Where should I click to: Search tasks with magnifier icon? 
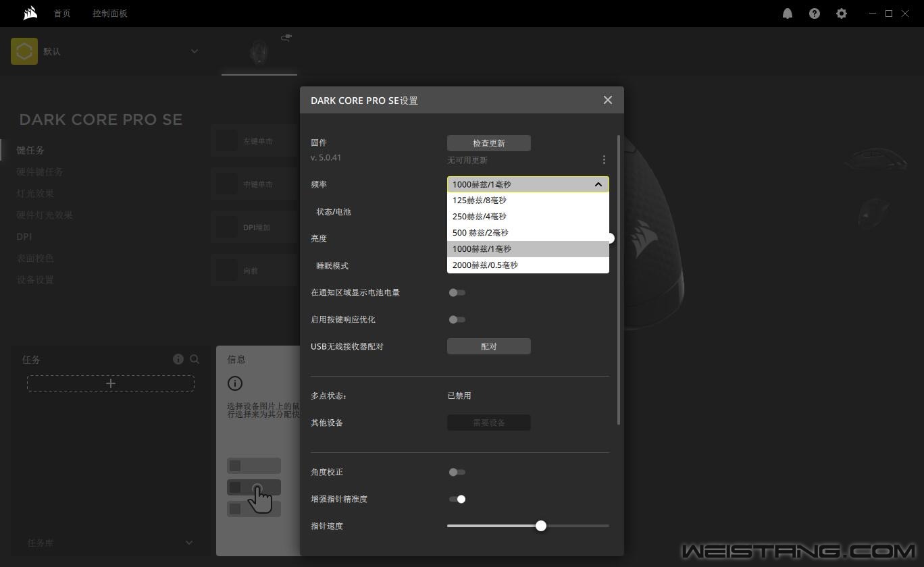pyautogui.click(x=195, y=359)
